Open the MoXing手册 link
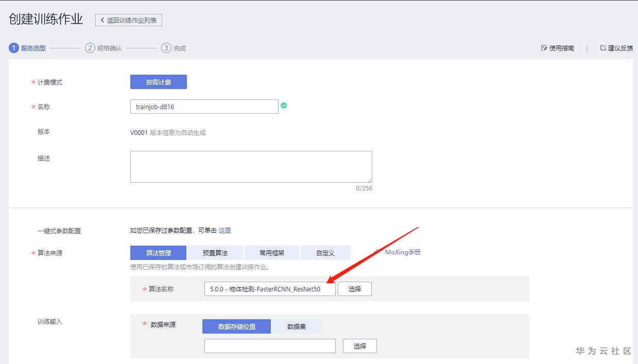This screenshot has height=364, width=638. (403, 252)
